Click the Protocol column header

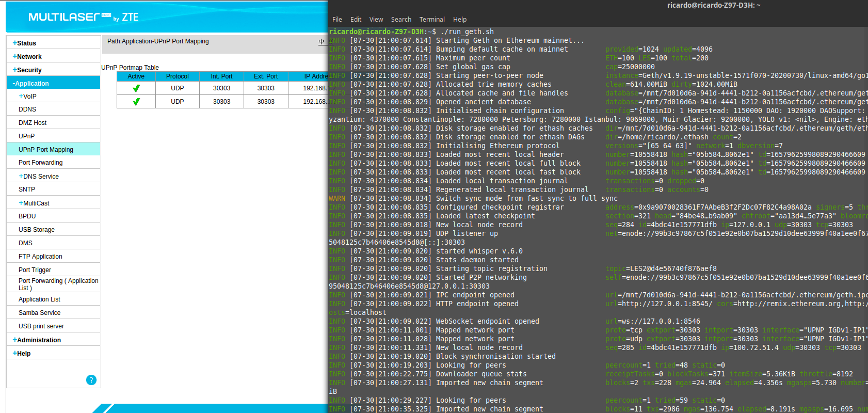[178, 76]
